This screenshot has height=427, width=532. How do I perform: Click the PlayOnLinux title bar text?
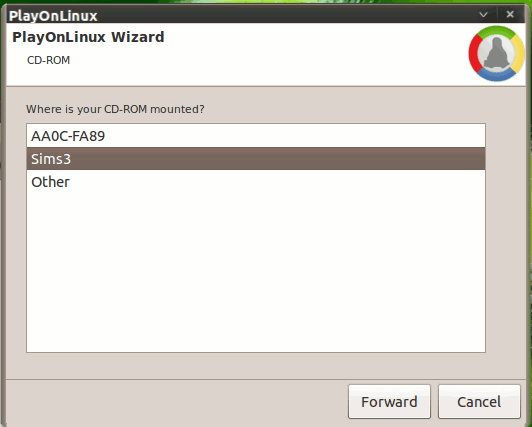pyautogui.click(x=53, y=16)
